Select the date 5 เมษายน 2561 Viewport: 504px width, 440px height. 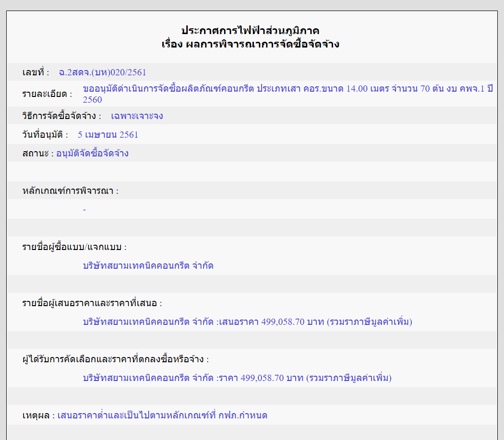click(108, 134)
